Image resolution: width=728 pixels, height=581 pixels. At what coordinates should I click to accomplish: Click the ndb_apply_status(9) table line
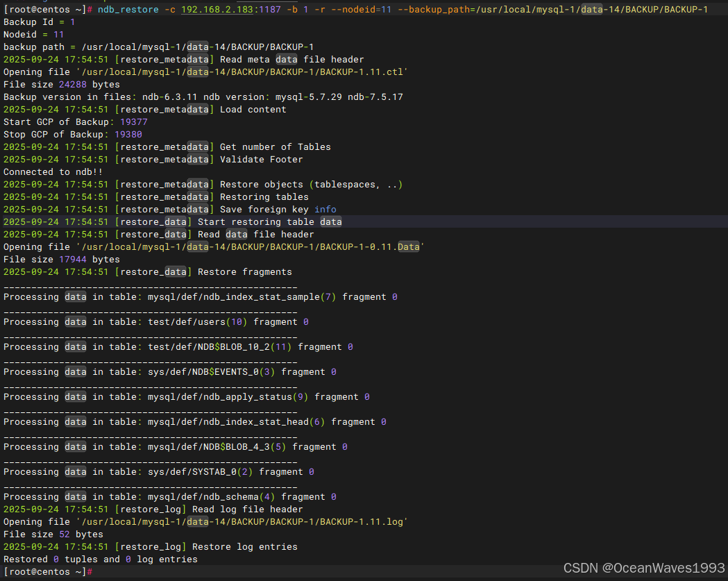tap(187, 398)
